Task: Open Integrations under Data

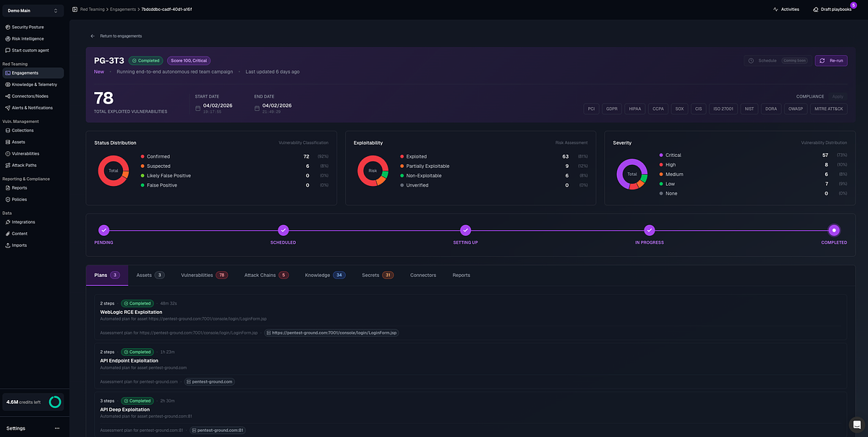Action: click(23, 222)
